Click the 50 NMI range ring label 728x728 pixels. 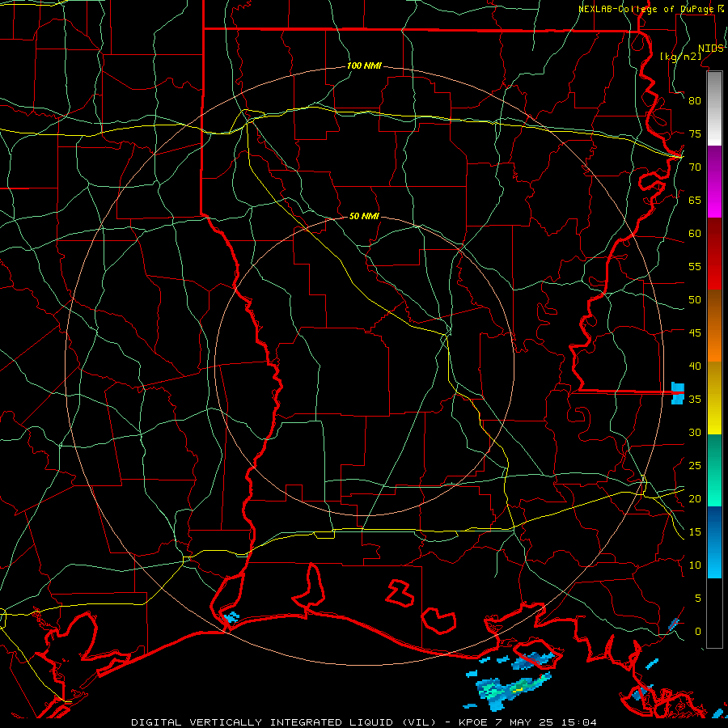(x=364, y=216)
